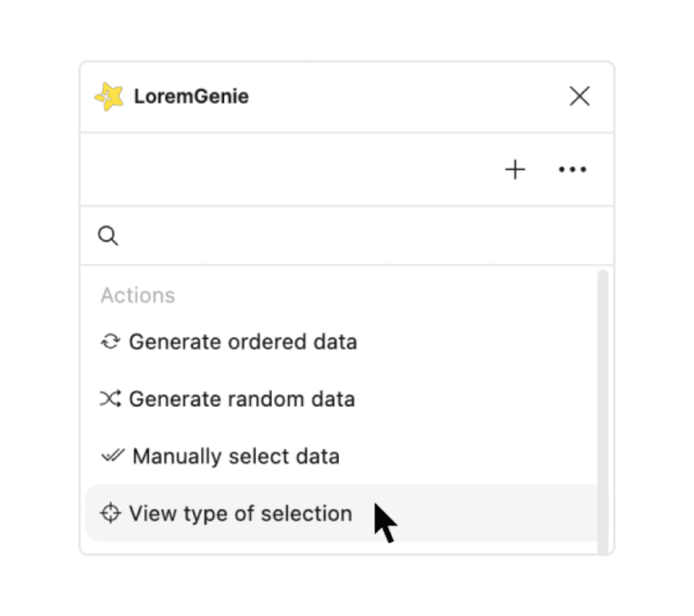694x616 pixels.
Task: Select Generate ordered data action
Action: (x=243, y=342)
